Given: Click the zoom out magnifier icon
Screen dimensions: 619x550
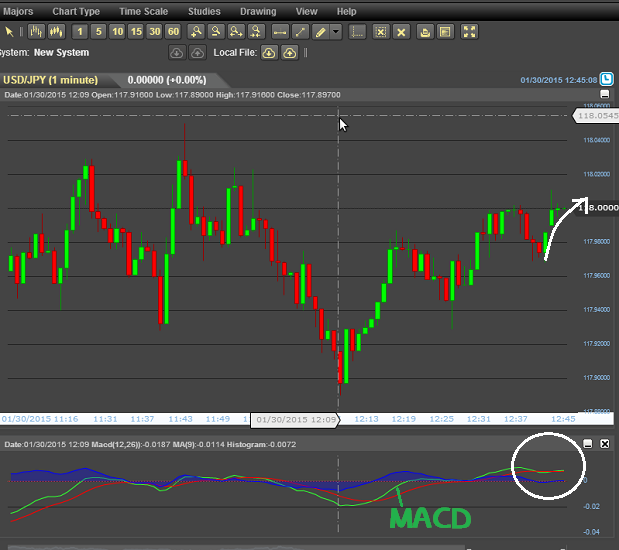Looking at the screenshot, I should coord(216,32).
